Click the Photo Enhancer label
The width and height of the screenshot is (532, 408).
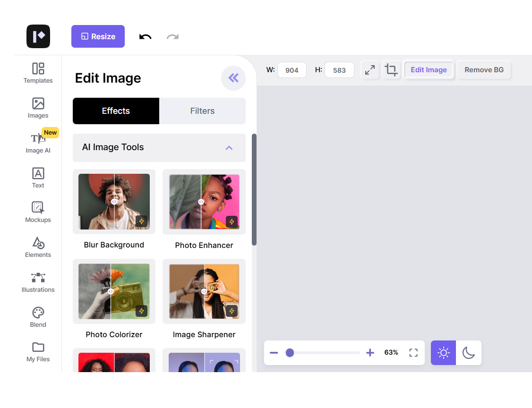tap(204, 245)
